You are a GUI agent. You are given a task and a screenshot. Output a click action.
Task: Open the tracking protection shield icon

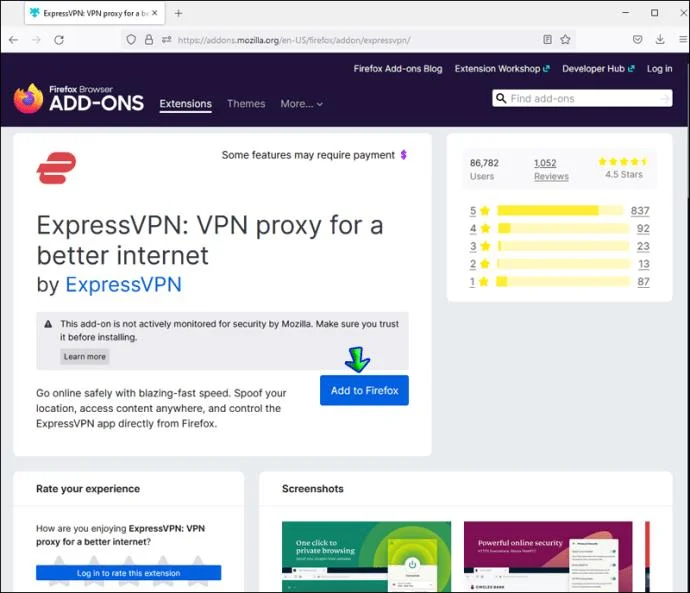[131, 40]
